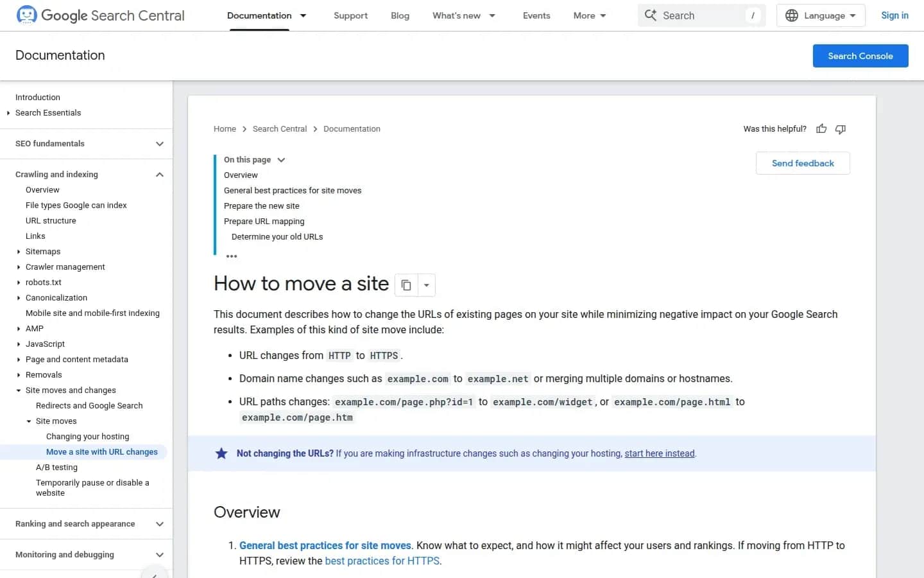Open the 'start here instead' link
Screen dimensions: 924x578
tap(660, 453)
